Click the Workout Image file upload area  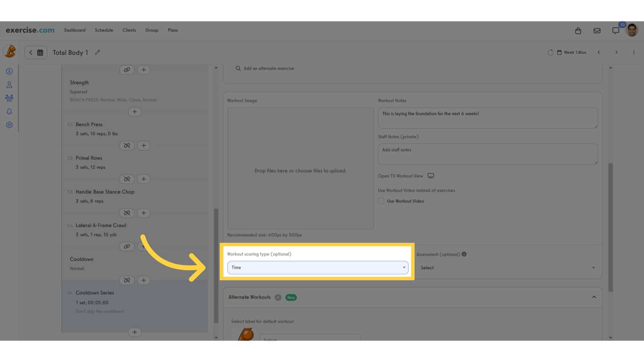pos(300,170)
